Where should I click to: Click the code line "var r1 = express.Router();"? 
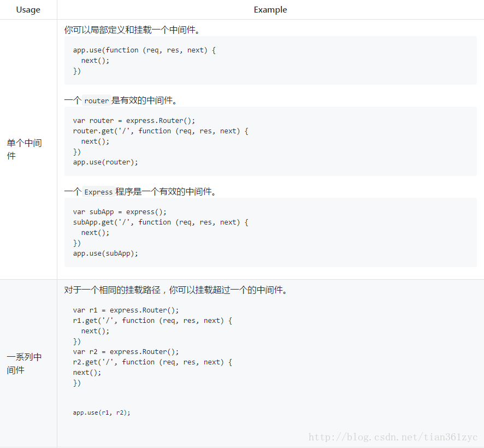point(126,310)
